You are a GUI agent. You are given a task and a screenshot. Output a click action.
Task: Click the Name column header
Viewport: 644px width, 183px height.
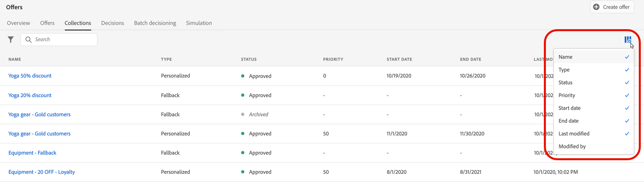point(15,60)
